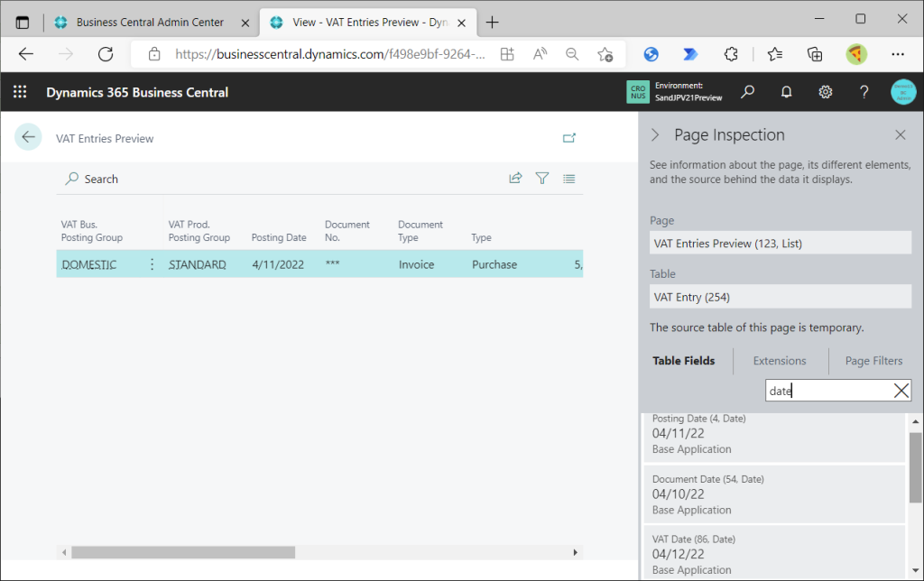
Task: Click Search in the list toolbar
Action: tap(92, 179)
